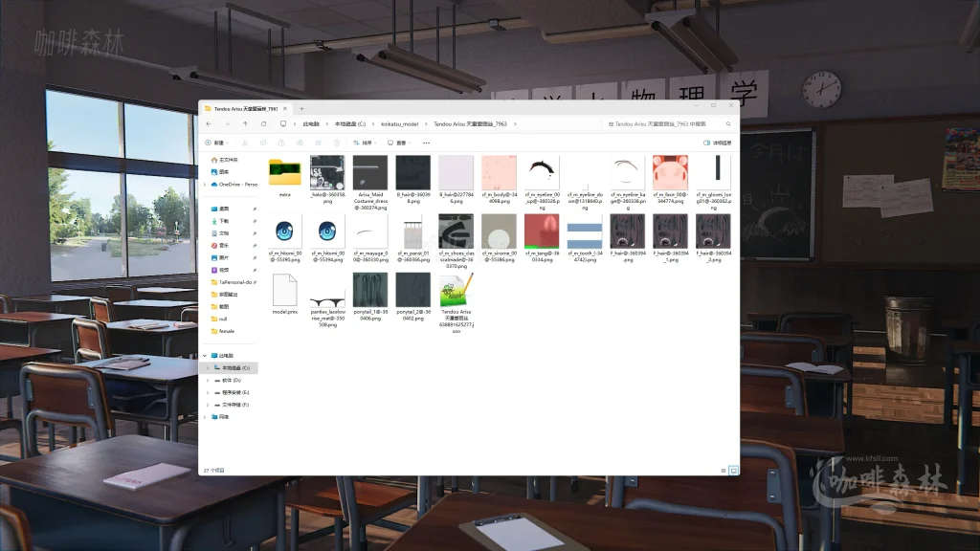Expand the local disk C: tree node
The image size is (980, 551).
(206, 367)
